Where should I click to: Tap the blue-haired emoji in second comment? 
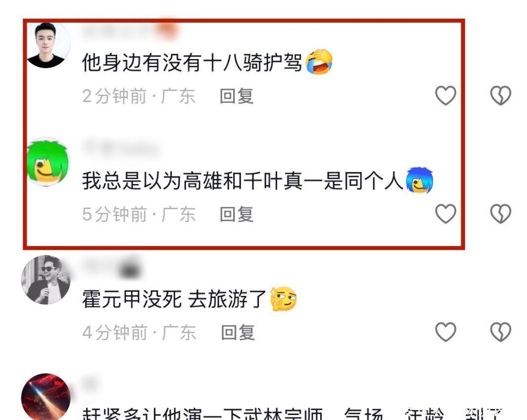420,180
